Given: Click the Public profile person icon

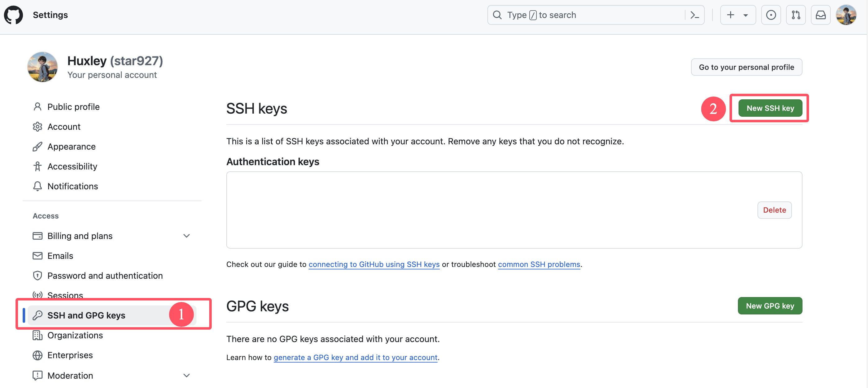Looking at the screenshot, I should [37, 107].
